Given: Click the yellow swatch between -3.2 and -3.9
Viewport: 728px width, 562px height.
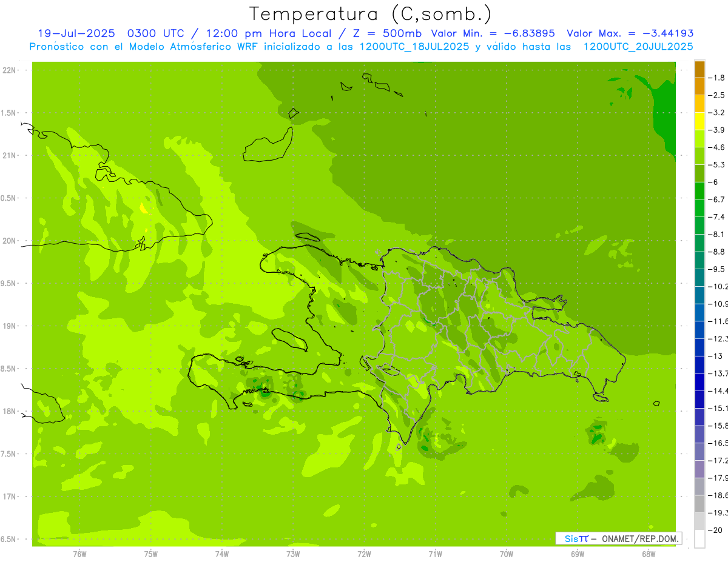Looking at the screenshot, I should 699,121.
